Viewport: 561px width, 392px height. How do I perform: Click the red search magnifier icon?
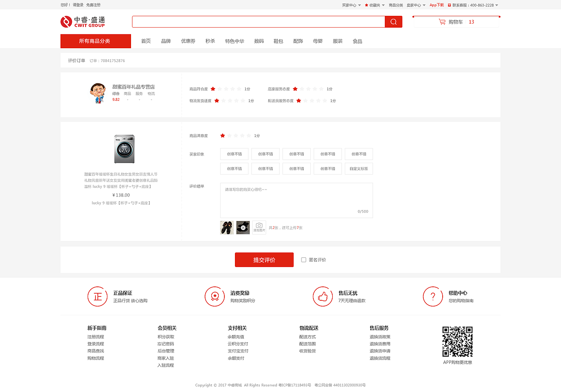click(394, 21)
